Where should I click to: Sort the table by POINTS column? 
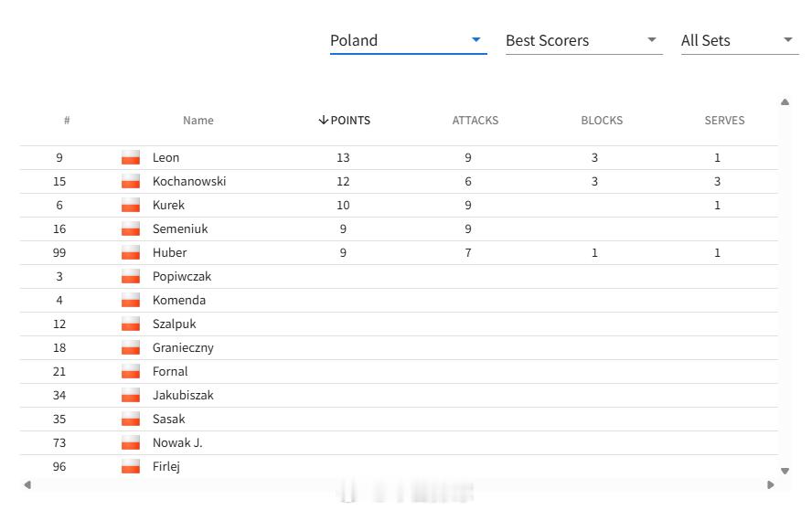(344, 121)
